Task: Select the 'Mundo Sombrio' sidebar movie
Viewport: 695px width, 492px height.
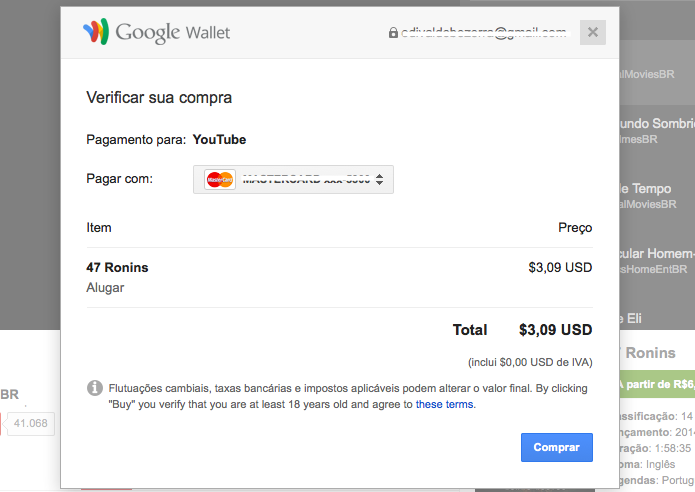Action: [657, 123]
